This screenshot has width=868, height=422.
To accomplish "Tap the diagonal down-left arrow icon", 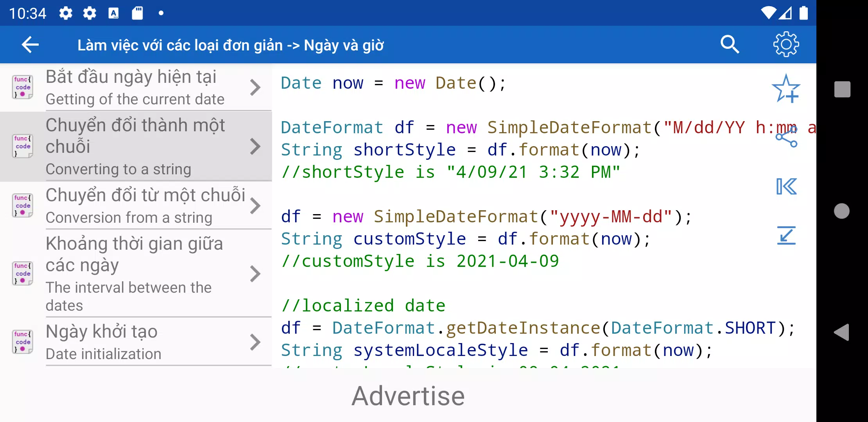I will pos(786,235).
